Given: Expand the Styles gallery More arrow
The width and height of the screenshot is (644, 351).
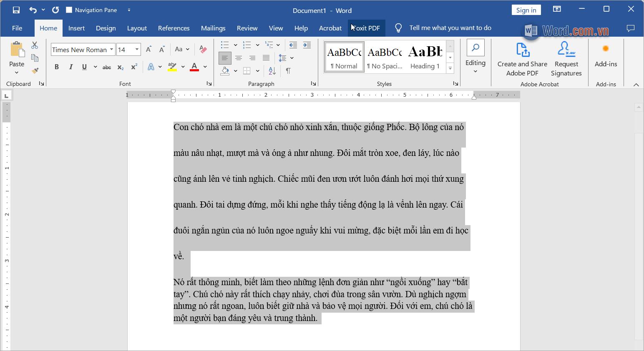Looking at the screenshot, I should (450, 68).
